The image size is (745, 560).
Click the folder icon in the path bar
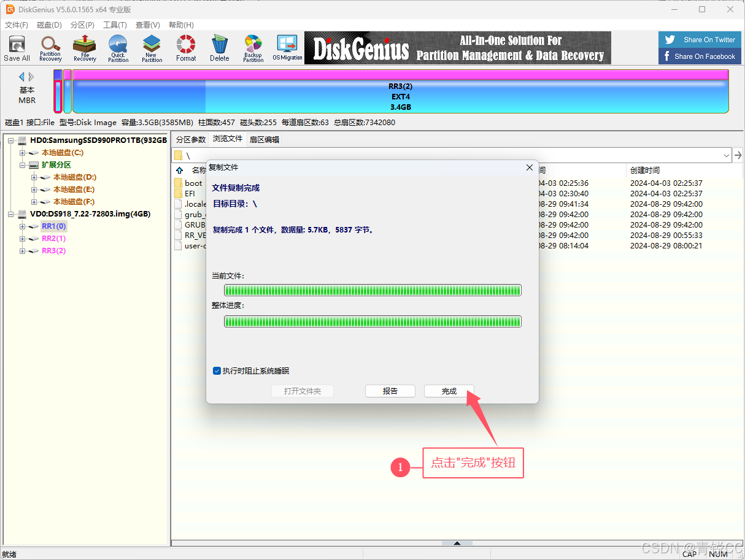click(179, 155)
